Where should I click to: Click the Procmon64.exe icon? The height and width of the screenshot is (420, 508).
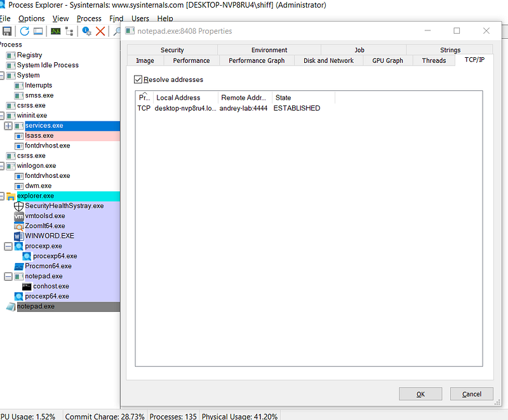pyautogui.click(x=19, y=266)
